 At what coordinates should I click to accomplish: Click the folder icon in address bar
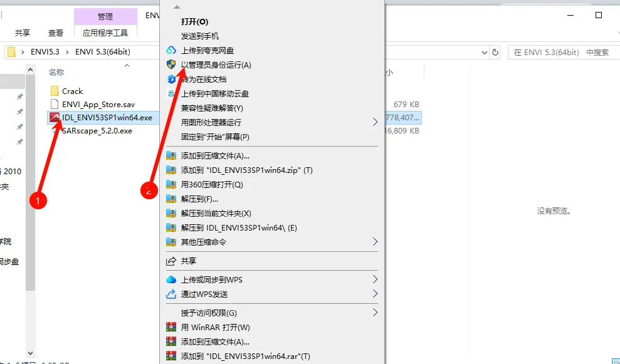tap(11, 52)
